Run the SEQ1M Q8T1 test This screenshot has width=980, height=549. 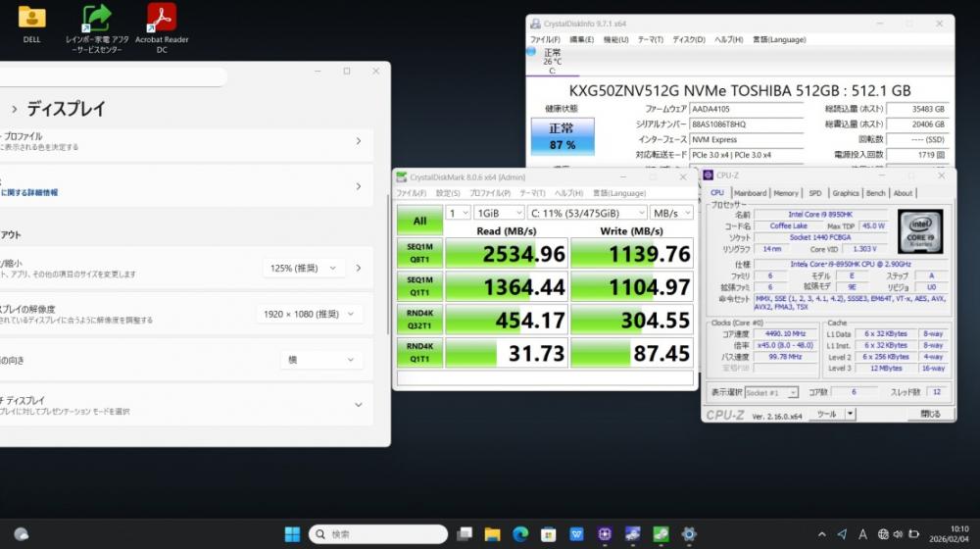[x=419, y=253]
